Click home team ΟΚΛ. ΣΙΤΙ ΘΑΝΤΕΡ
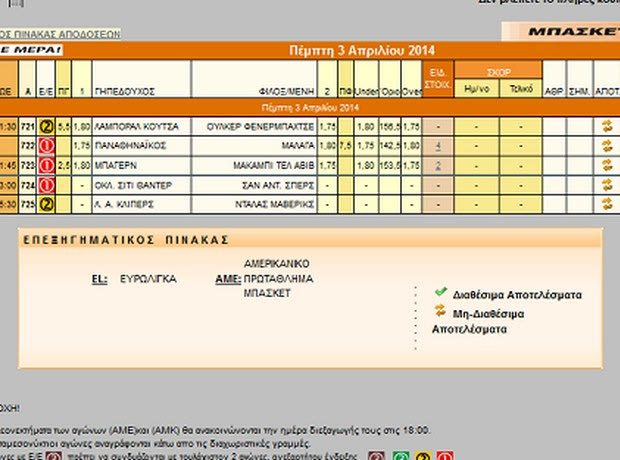The image size is (620, 460). 133,185
